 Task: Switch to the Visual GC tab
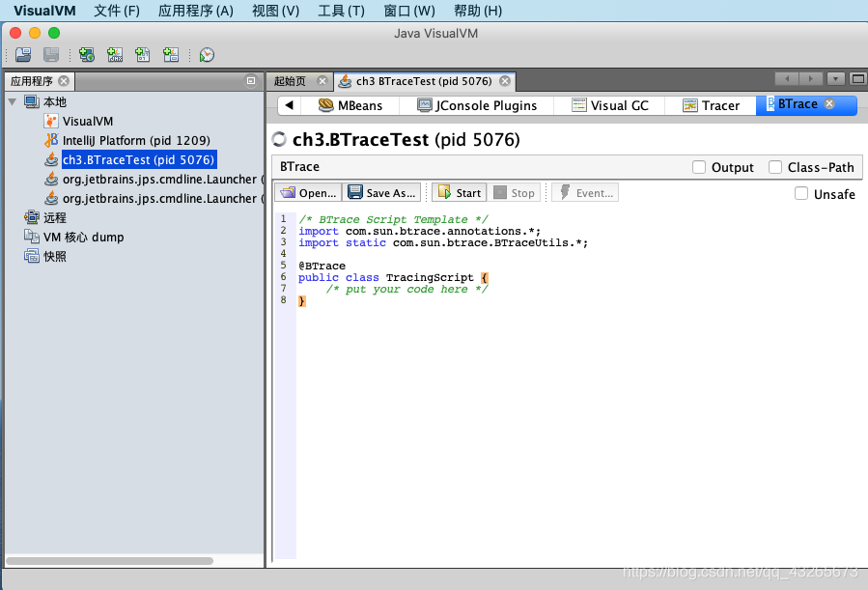pos(609,105)
